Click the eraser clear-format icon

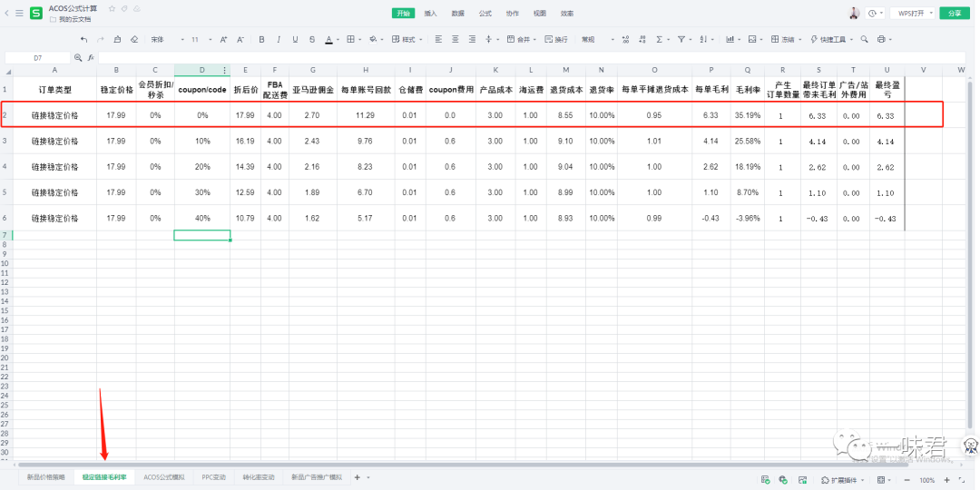click(x=134, y=40)
